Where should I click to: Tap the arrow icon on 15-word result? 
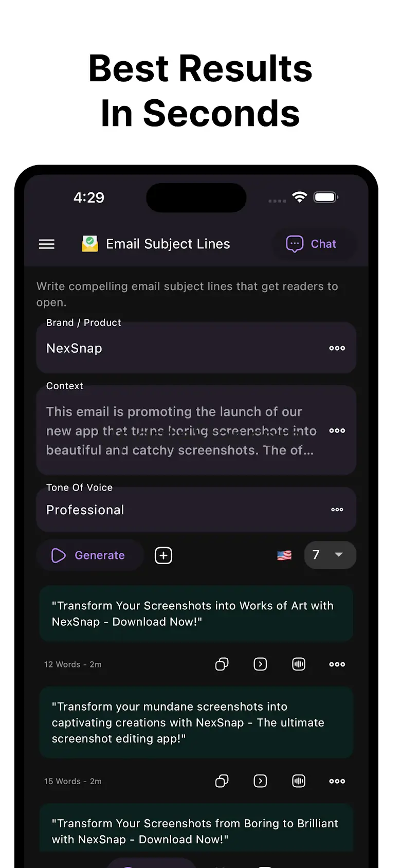pos(260,781)
